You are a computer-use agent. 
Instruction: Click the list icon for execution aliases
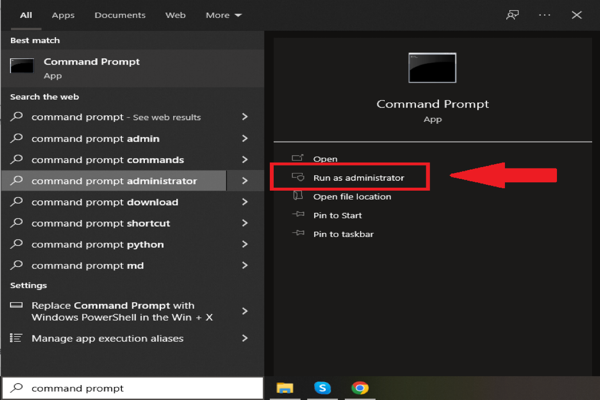[x=16, y=338]
